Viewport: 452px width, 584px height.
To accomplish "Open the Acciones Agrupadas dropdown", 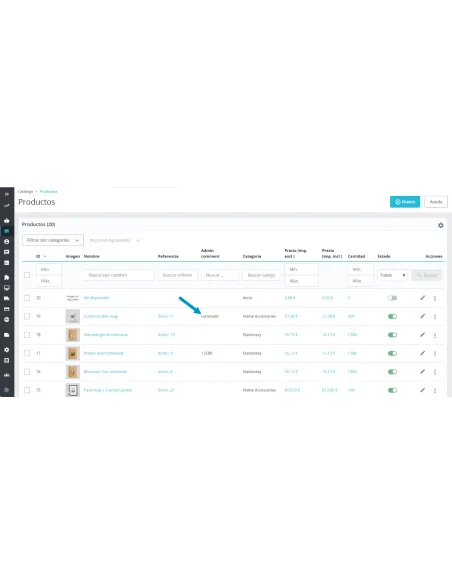I will click(114, 240).
